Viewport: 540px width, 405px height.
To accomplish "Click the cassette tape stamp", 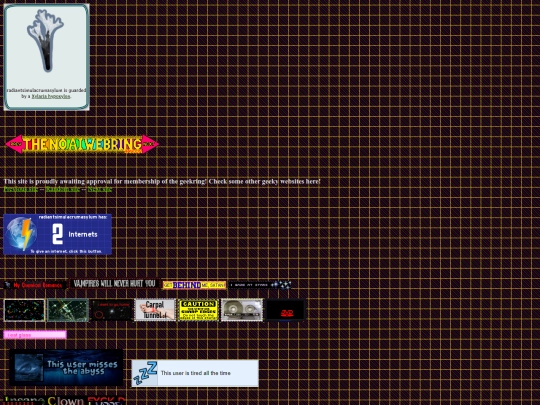I will coord(242,310).
